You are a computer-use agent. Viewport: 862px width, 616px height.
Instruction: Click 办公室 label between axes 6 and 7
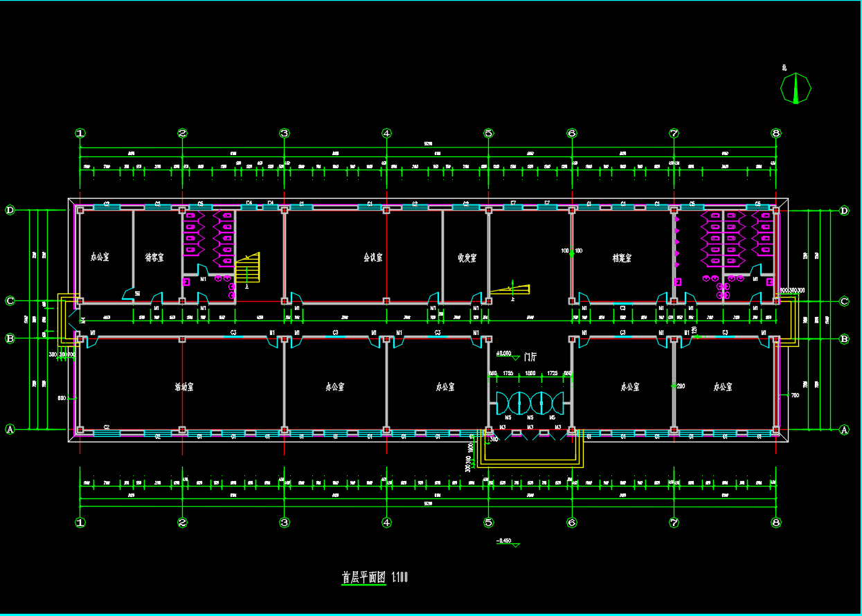coord(629,387)
